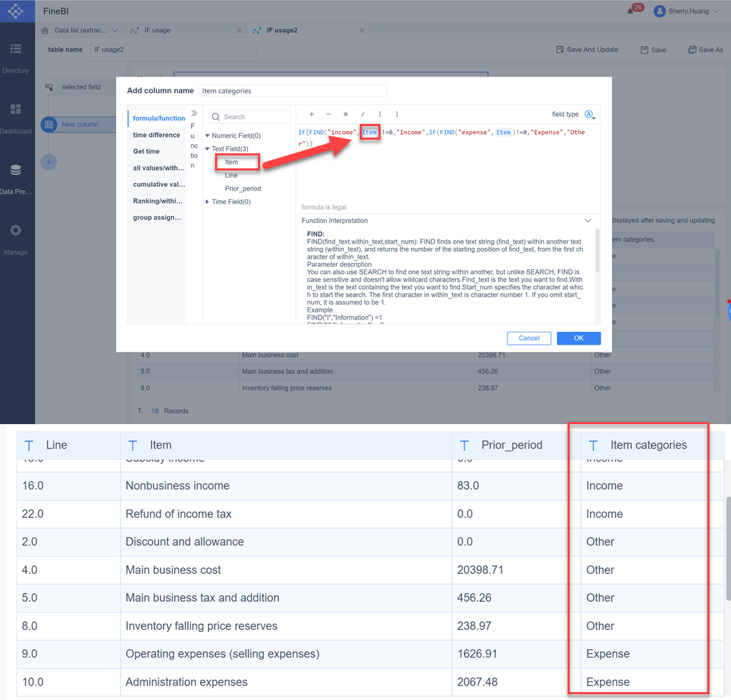This screenshot has width=731, height=700.
Task: Close the IF usage2 tab
Action: (362, 30)
